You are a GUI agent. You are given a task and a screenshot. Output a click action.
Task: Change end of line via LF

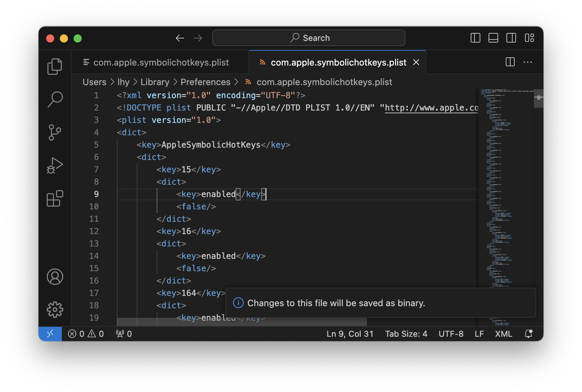[479, 334]
